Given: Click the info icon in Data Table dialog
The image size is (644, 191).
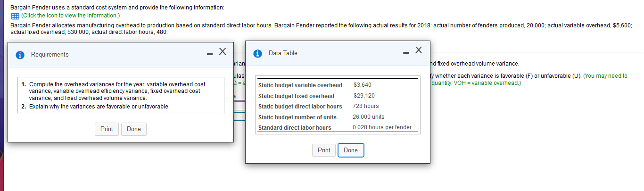Looking at the screenshot, I should click(x=258, y=53).
